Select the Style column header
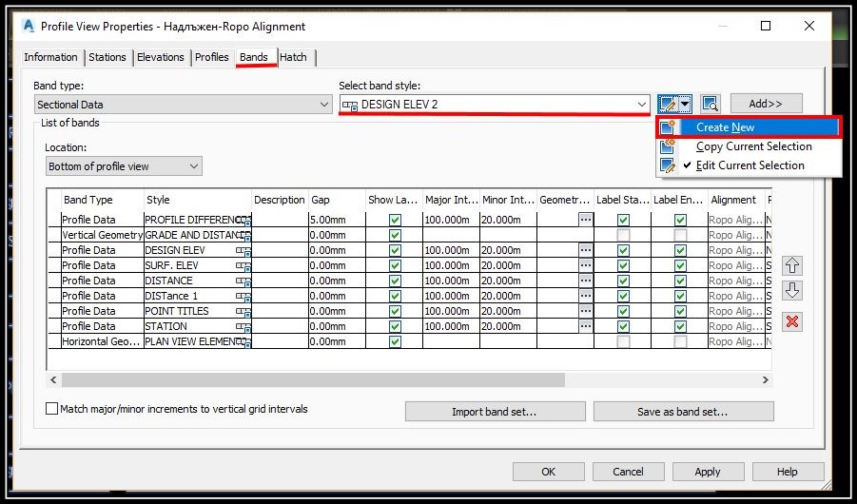The width and height of the screenshot is (857, 504). coord(197,200)
